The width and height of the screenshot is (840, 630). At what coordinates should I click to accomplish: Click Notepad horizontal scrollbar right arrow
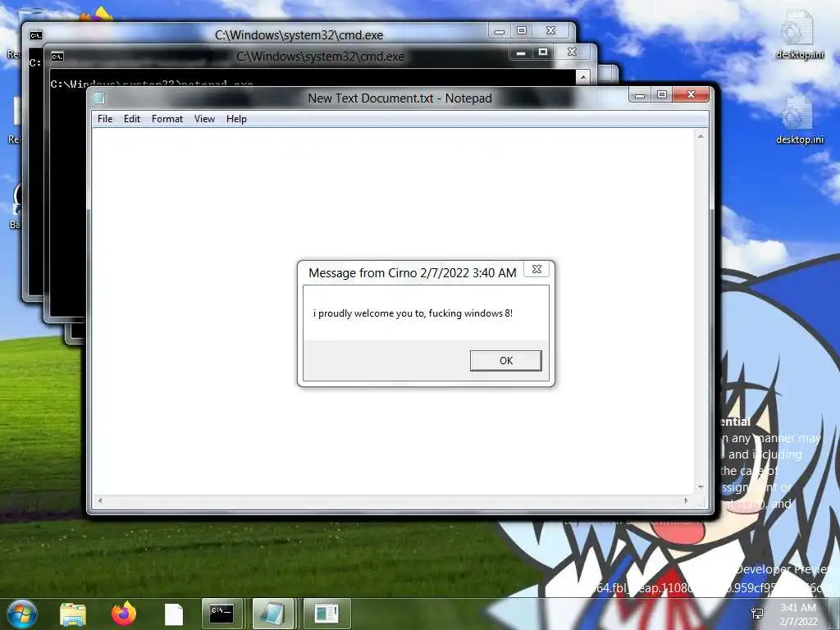pyautogui.click(x=687, y=500)
